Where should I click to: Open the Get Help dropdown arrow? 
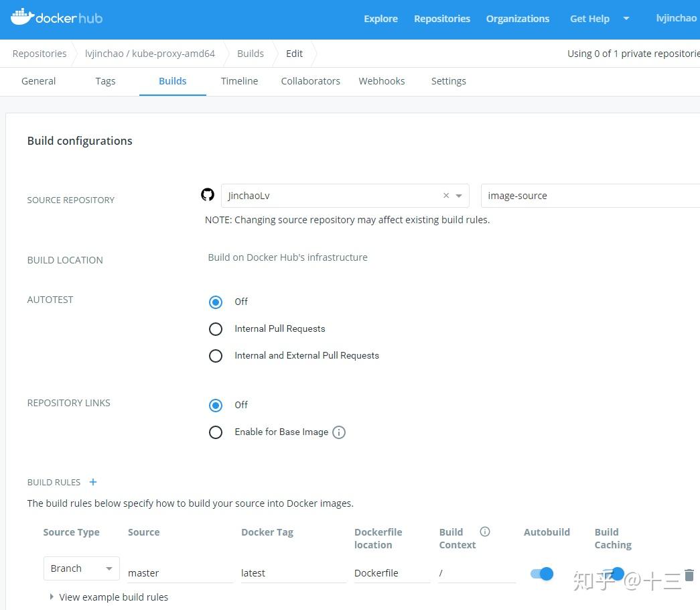[626, 19]
